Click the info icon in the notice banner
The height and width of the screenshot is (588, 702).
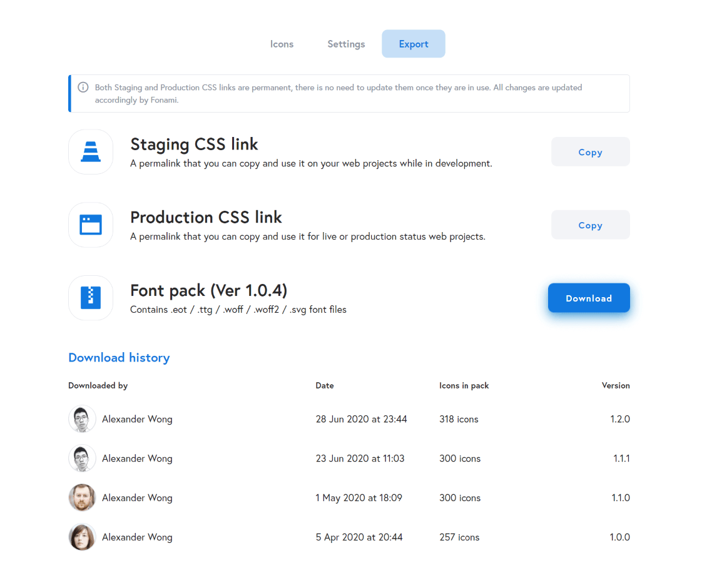pos(83,87)
